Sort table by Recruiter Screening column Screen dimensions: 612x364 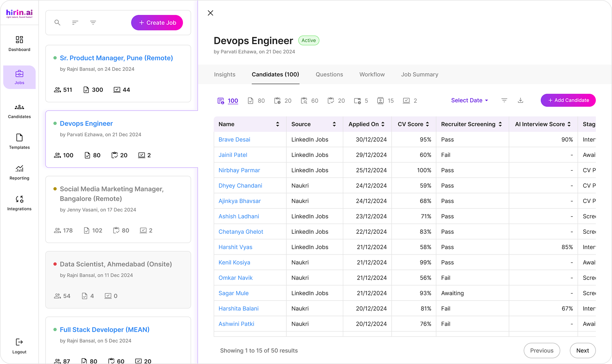coord(500,124)
